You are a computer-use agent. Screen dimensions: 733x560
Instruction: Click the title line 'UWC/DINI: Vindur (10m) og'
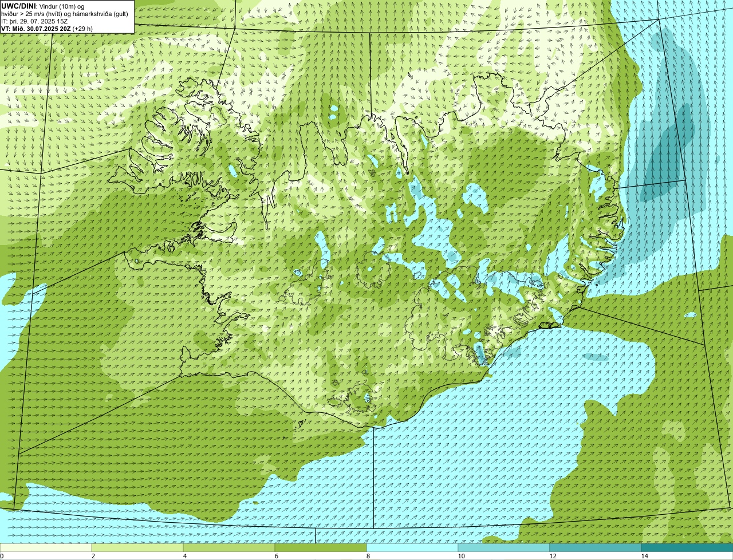[x=43, y=6]
